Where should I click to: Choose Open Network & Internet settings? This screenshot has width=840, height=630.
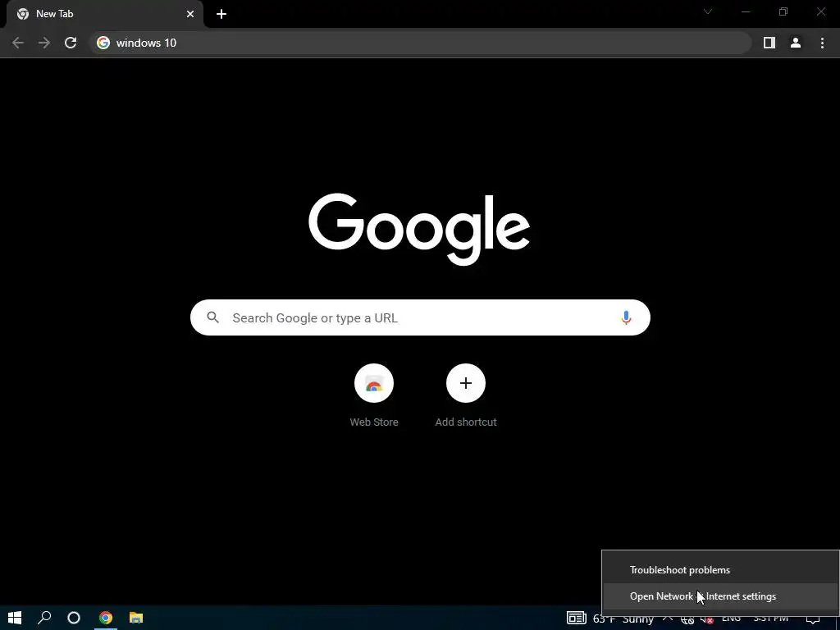[x=720, y=596]
